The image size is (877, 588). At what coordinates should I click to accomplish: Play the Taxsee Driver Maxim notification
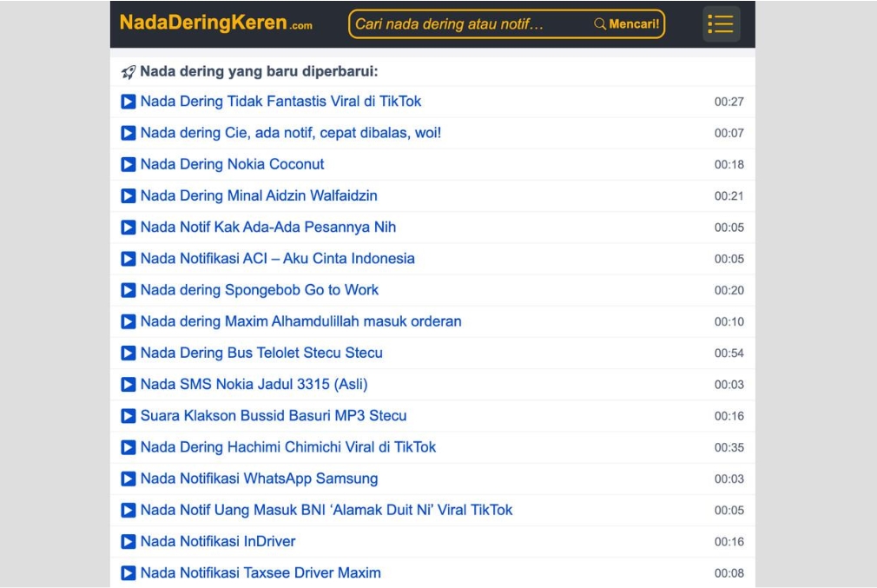(x=129, y=572)
